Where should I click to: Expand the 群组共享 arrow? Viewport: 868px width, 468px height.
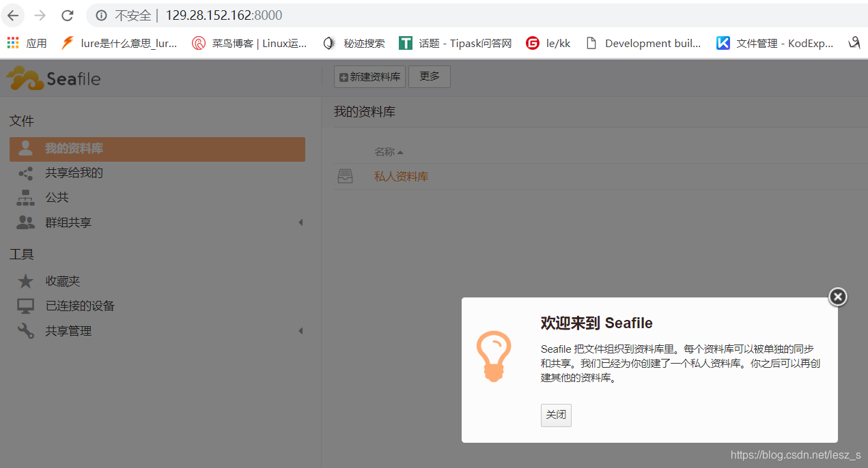coord(300,222)
